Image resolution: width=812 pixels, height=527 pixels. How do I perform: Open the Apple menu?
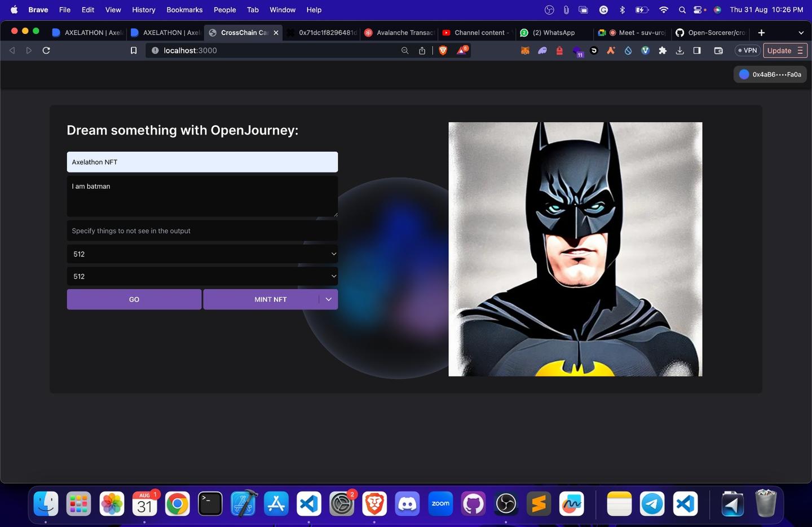(x=14, y=10)
